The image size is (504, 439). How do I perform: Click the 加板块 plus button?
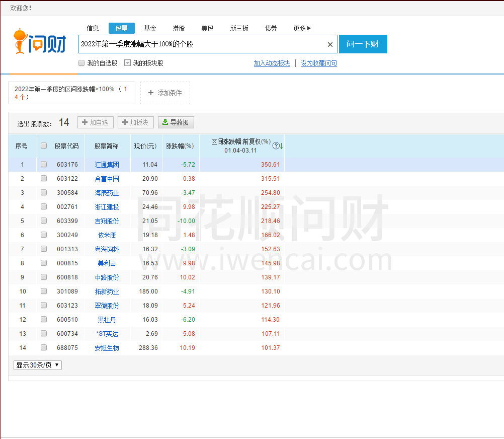click(136, 122)
